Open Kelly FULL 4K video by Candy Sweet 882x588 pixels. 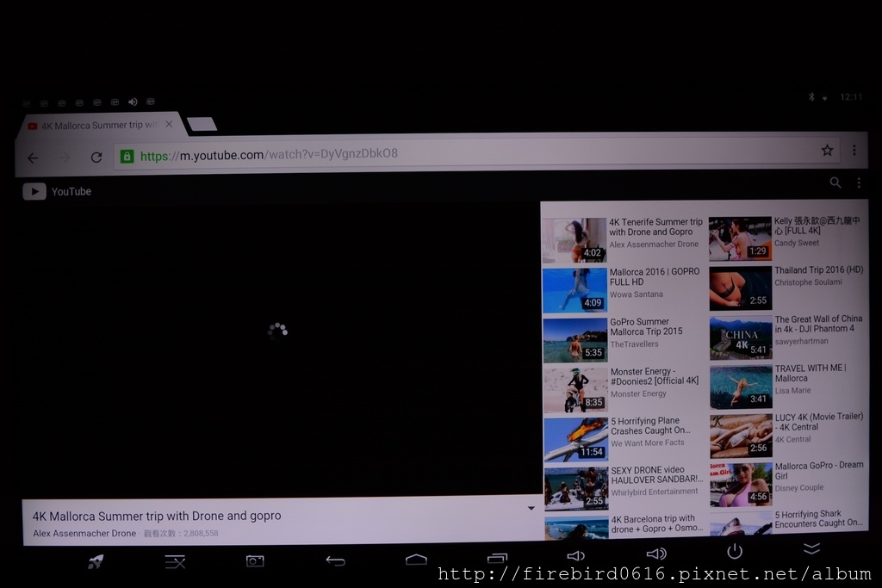pos(817,226)
